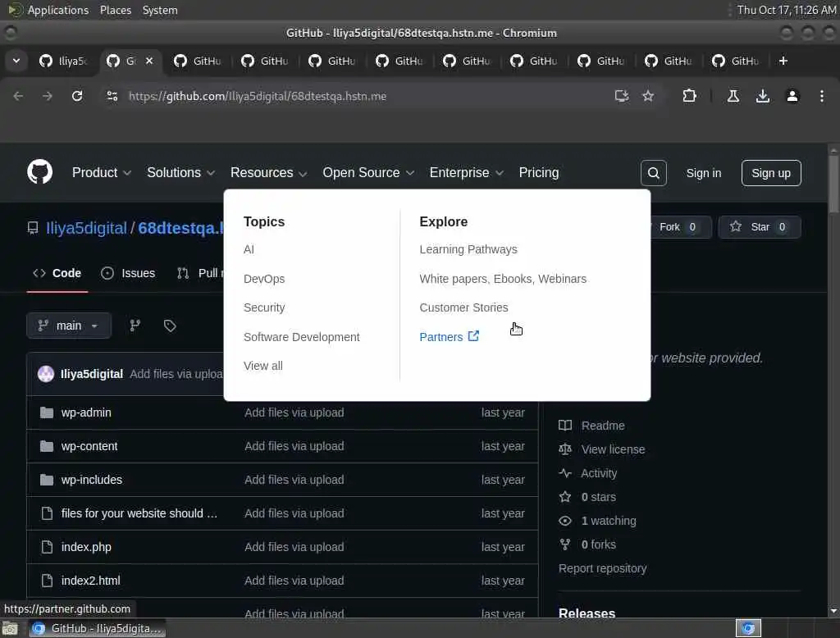Screen dimensions: 840x638
Task: Open the Places menu
Action: 115,10
